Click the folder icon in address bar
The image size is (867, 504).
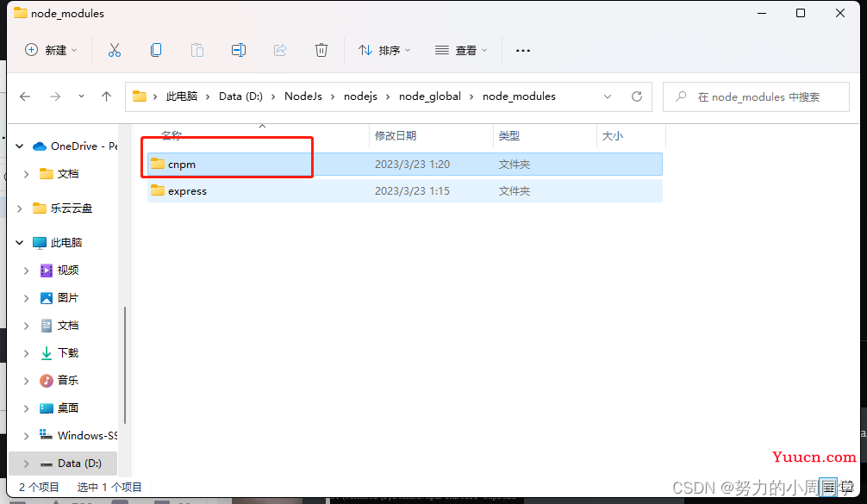click(140, 96)
